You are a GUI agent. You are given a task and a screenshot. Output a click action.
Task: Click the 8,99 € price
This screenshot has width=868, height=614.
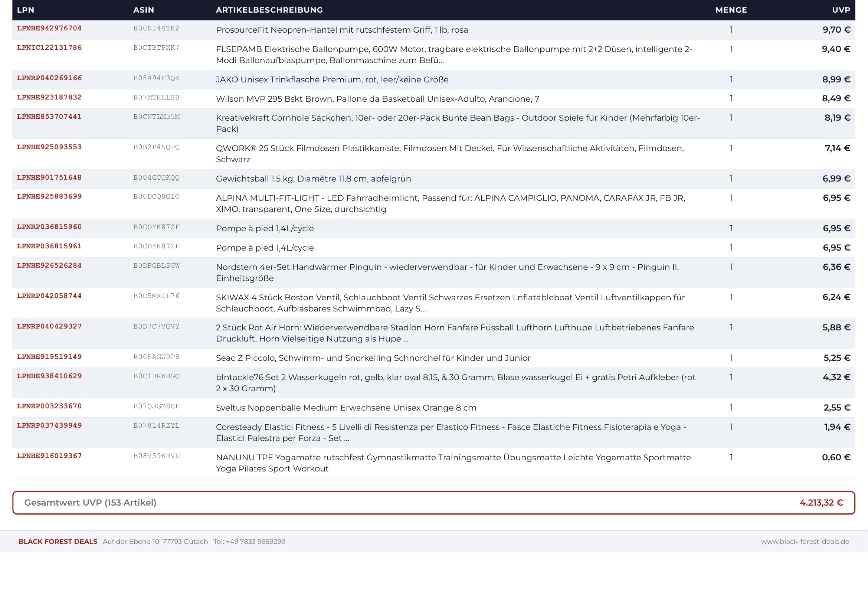tap(836, 79)
